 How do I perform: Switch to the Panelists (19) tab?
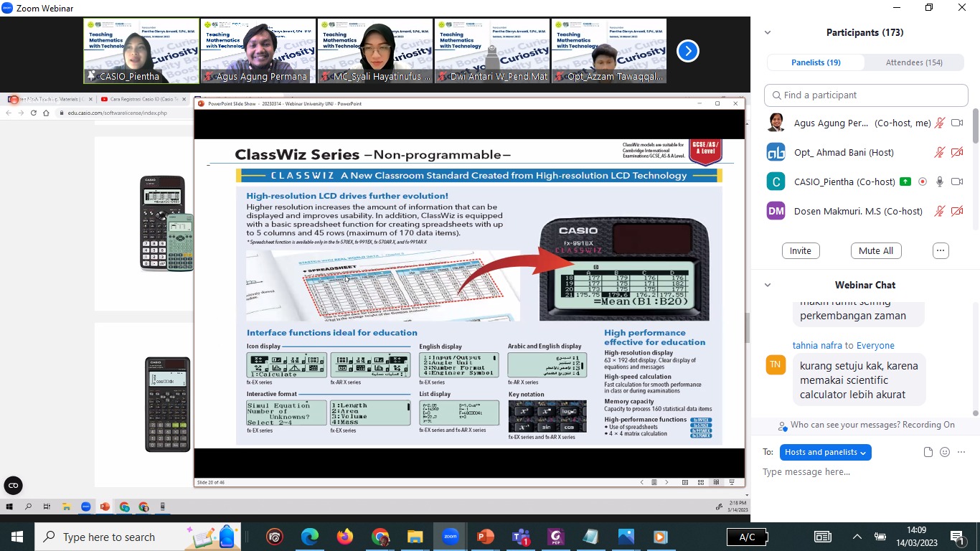point(816,62)
